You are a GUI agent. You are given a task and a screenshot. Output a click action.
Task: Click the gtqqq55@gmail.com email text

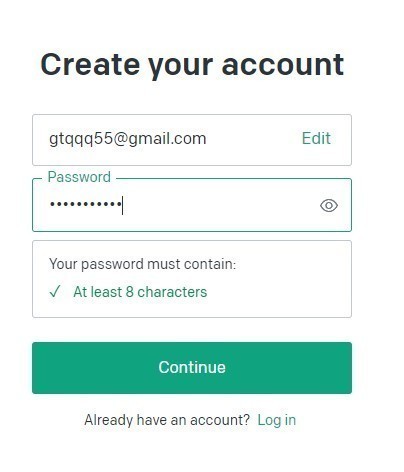click(128, 139)
